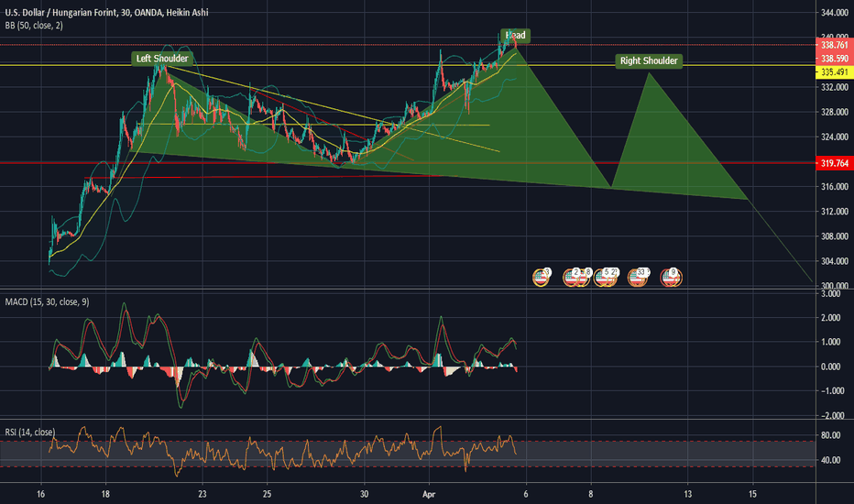Click the 80.00 RSI axis value
The width and height of the screenshot is (854, 504).
point(830,434)
